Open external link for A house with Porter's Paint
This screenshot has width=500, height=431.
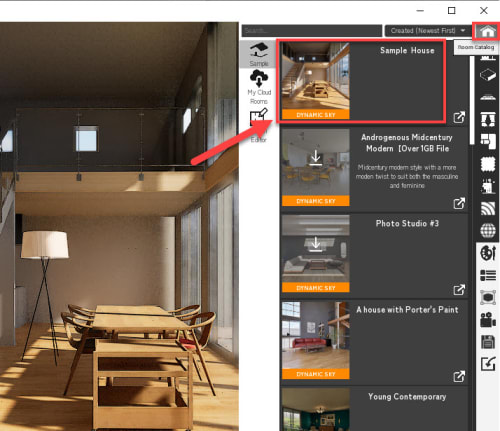(459, 376)
